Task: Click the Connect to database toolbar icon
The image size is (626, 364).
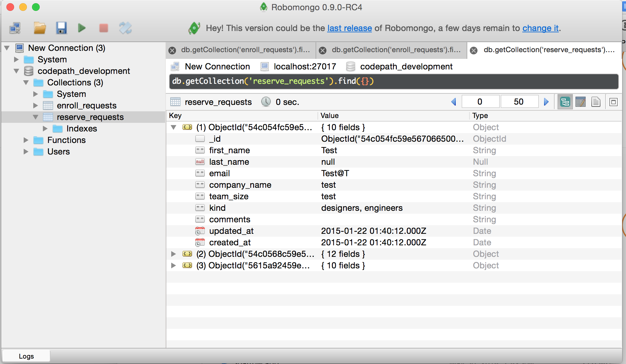Action: click(15, 28)
